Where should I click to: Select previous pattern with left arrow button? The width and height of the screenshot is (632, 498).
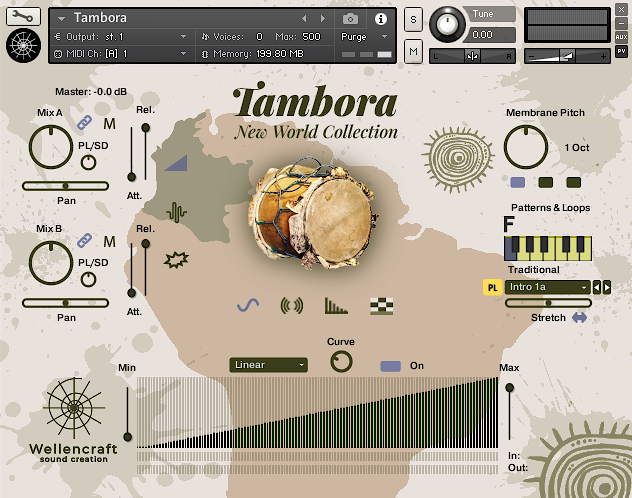pos(597,287)
